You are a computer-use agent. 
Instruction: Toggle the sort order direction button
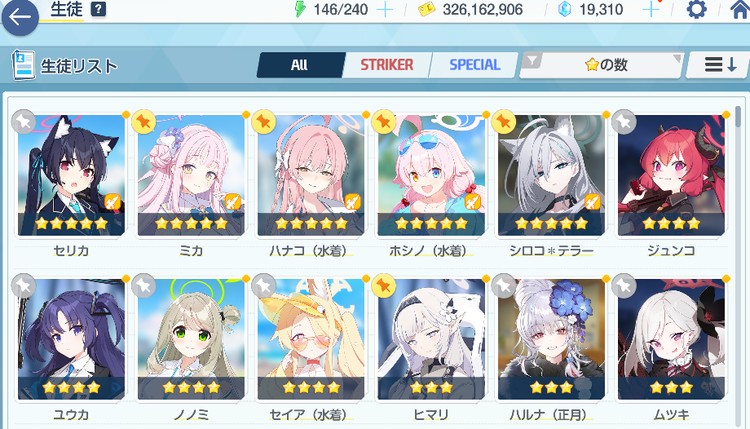(718, 65)
